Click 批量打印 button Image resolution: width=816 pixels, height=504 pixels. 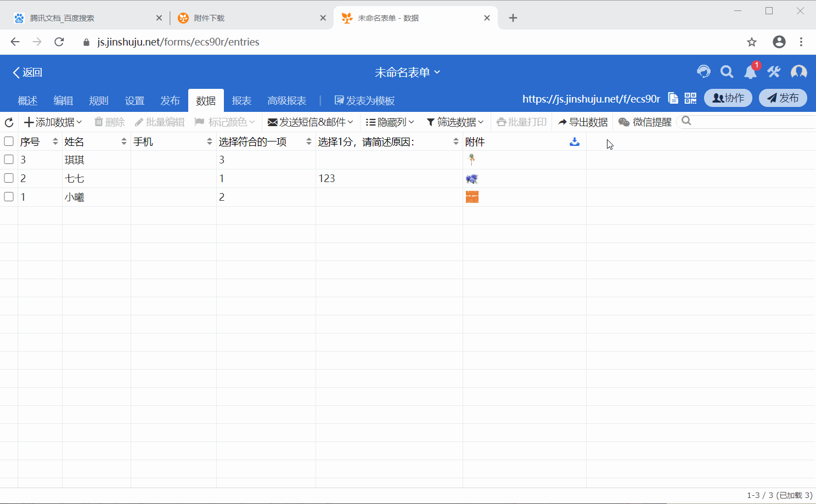pos(522,122)
